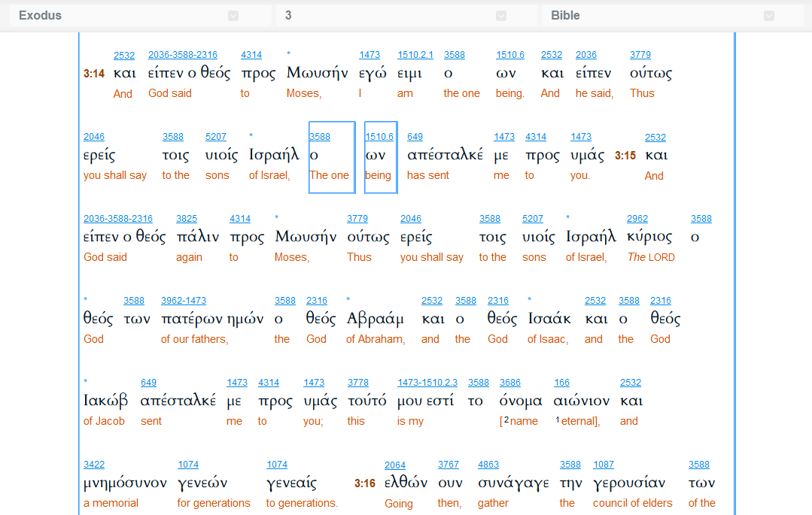The image size is (812, 515).
Task: Click Strong's number 2046 above first ερείς
Action: click(x=94, y=137)
